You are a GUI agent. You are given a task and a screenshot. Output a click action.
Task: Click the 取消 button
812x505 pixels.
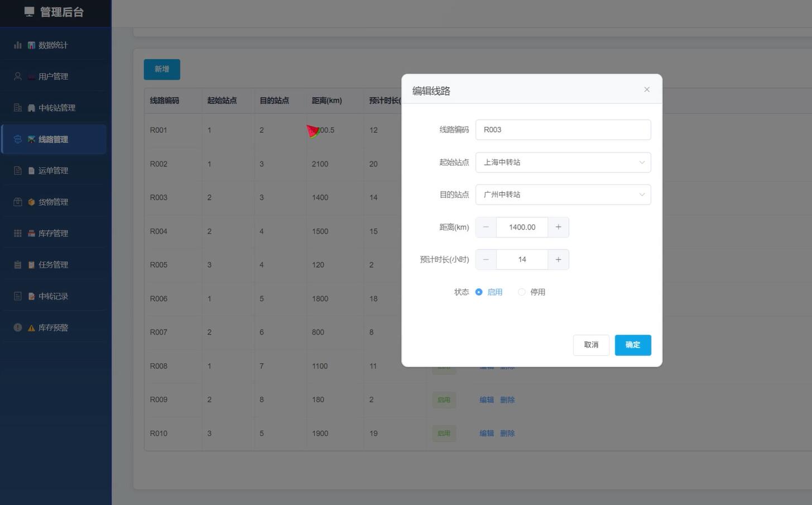(591, 345)
